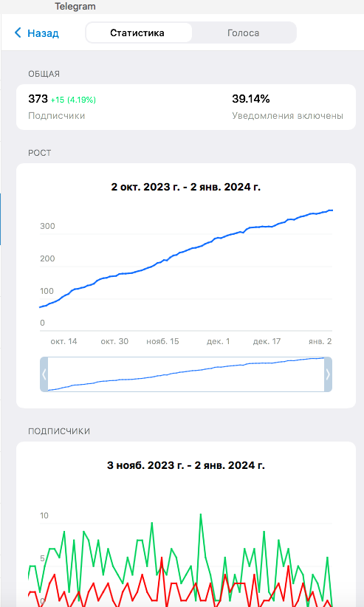Click inside the growth chart range preview
Image resolution: width=364 pixels, height=607 pixels.
tap(186, 374)
